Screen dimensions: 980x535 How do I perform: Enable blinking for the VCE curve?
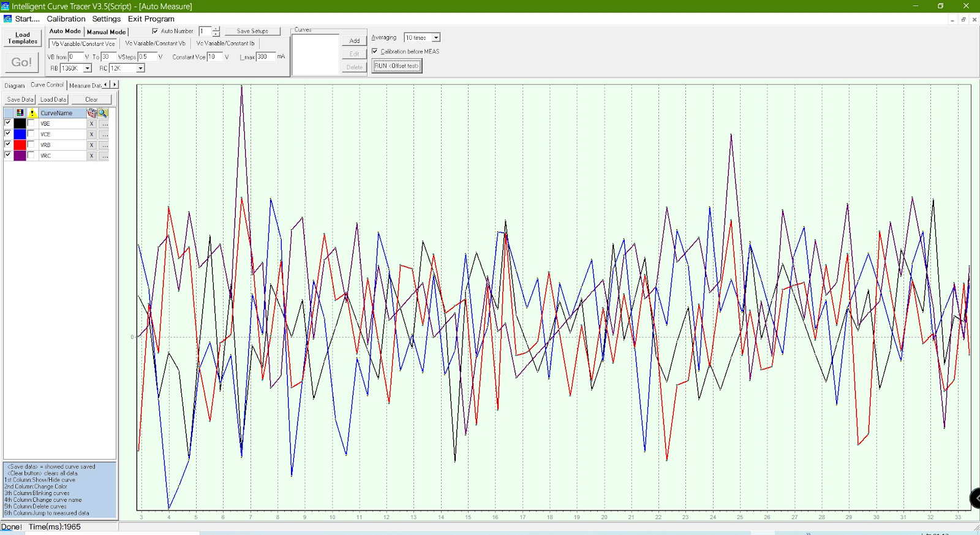(31, 134)
